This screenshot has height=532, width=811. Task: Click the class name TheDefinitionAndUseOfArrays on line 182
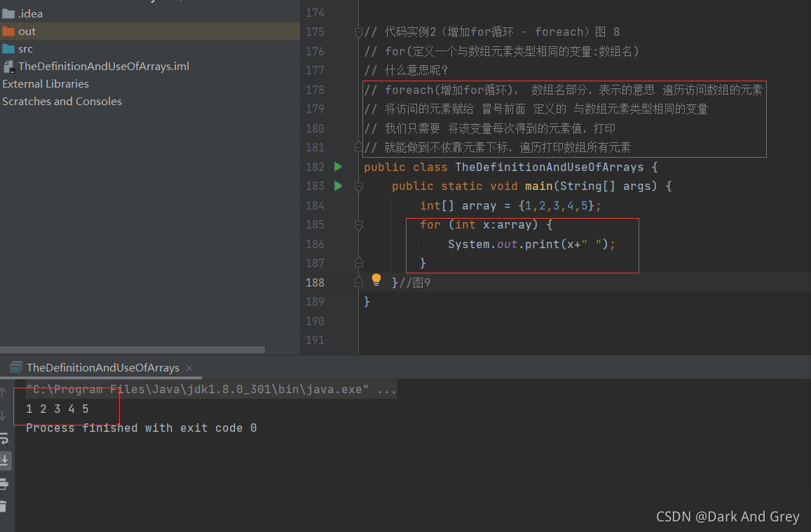tap(550, 167)
